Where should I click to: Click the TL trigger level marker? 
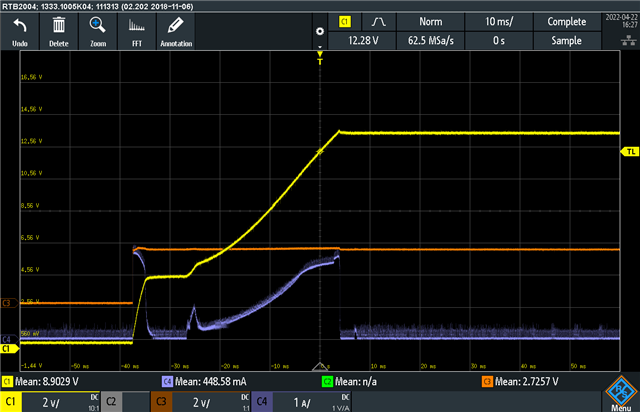pyautogui.click(x=630, y=151)
